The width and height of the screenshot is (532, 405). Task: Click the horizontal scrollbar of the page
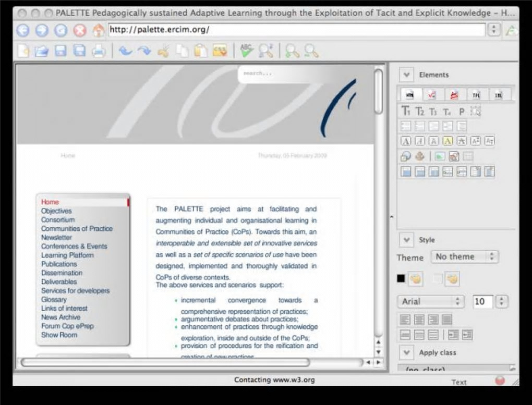click(x=165, y=362)
